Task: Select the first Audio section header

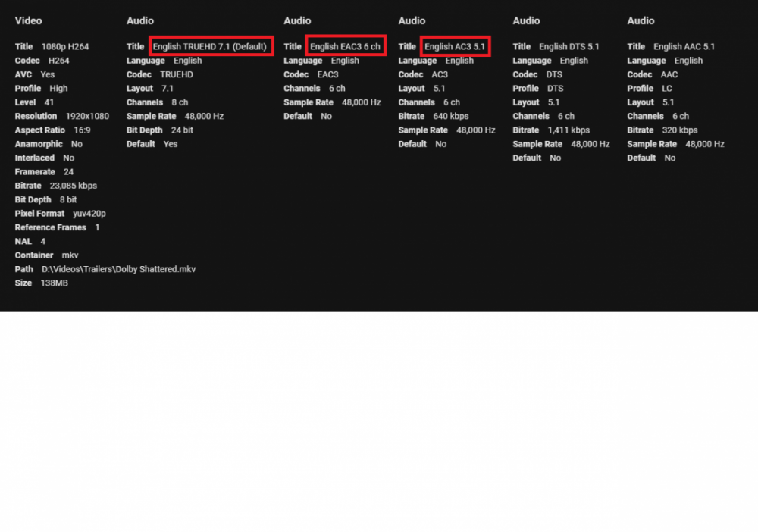Action: 140,20
